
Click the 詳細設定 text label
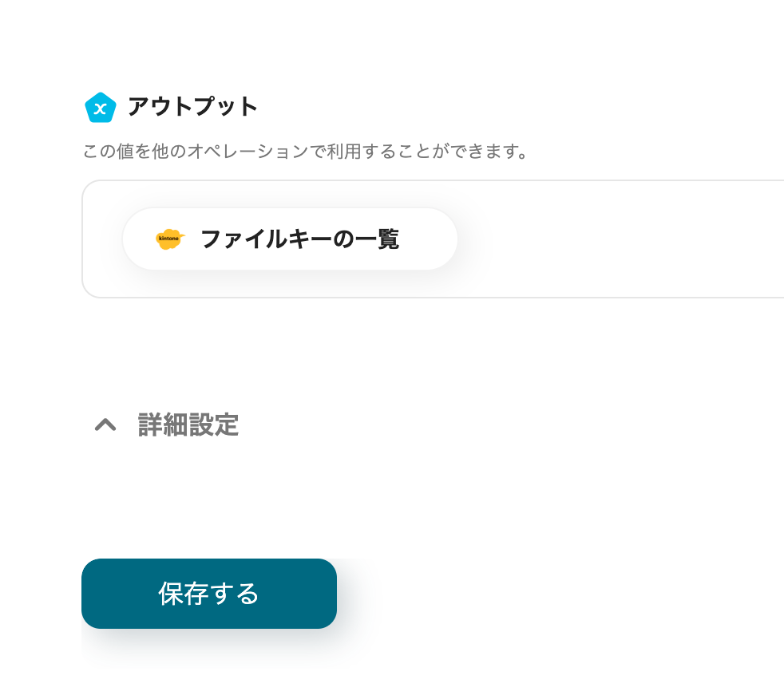(188, 425)
